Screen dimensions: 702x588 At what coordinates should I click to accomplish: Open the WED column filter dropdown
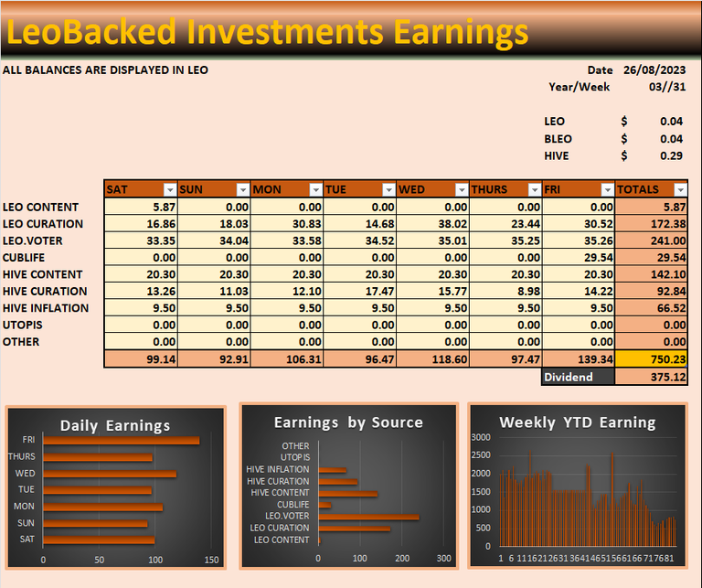462,190
